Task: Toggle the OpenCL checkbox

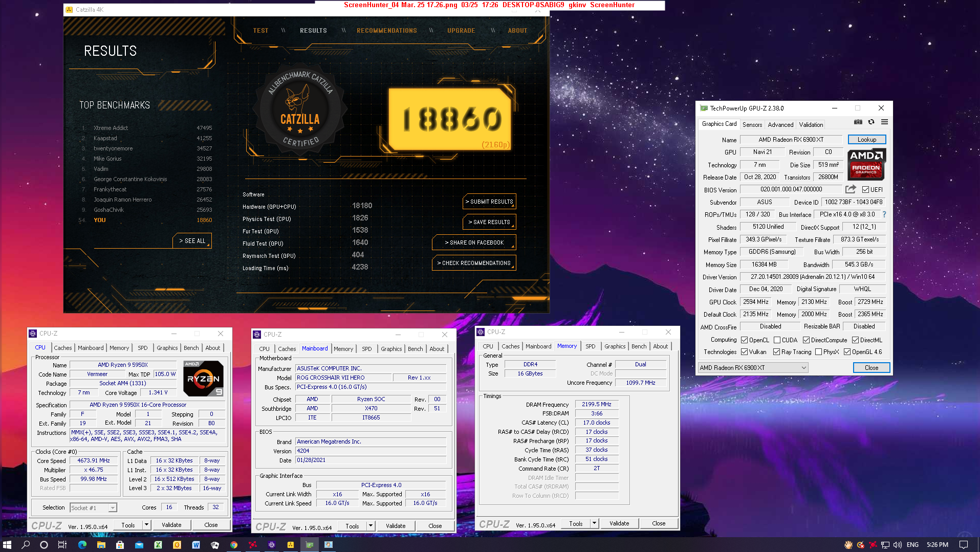Action: pos(744,340)
